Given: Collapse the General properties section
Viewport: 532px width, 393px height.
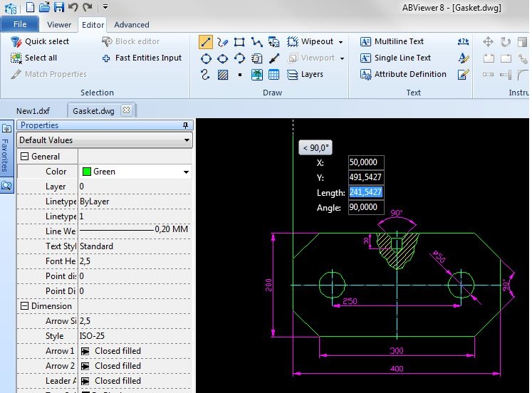Looking at the screenshot, I should [24, 157].
